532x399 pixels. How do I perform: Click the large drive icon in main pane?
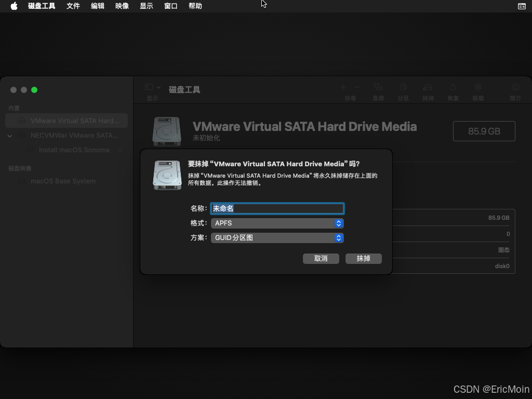pyautogui.click(x=167, y=131)
